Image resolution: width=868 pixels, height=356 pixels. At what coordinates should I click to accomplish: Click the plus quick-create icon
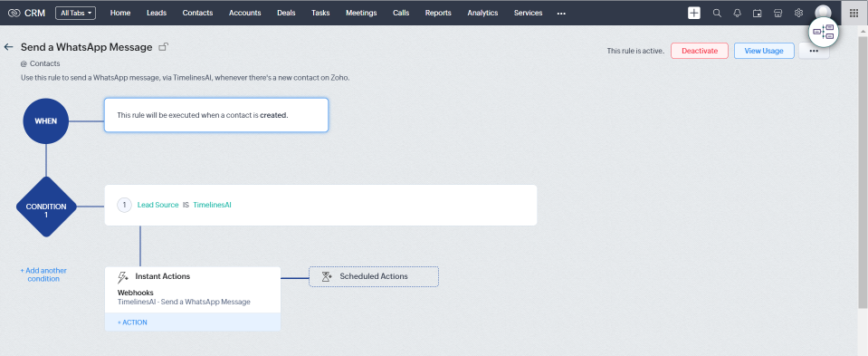tap(694, 13)
